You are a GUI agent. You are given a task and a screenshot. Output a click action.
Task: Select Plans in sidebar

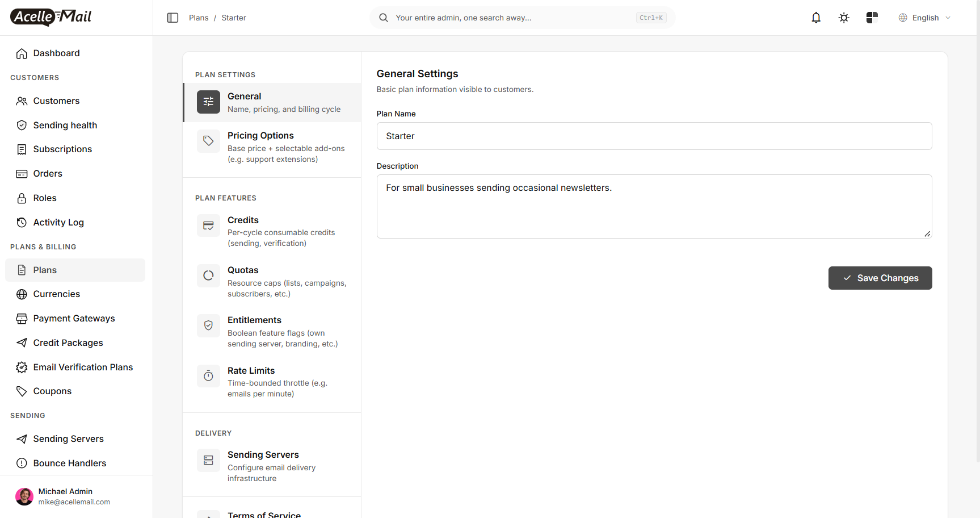pos(75,270)
